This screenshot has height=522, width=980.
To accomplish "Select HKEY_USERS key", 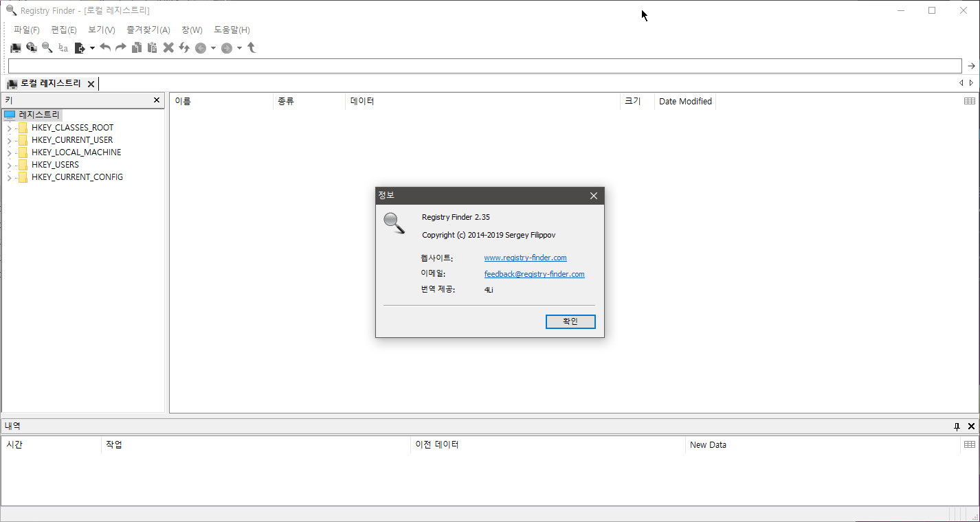I will tap(55, 165).
